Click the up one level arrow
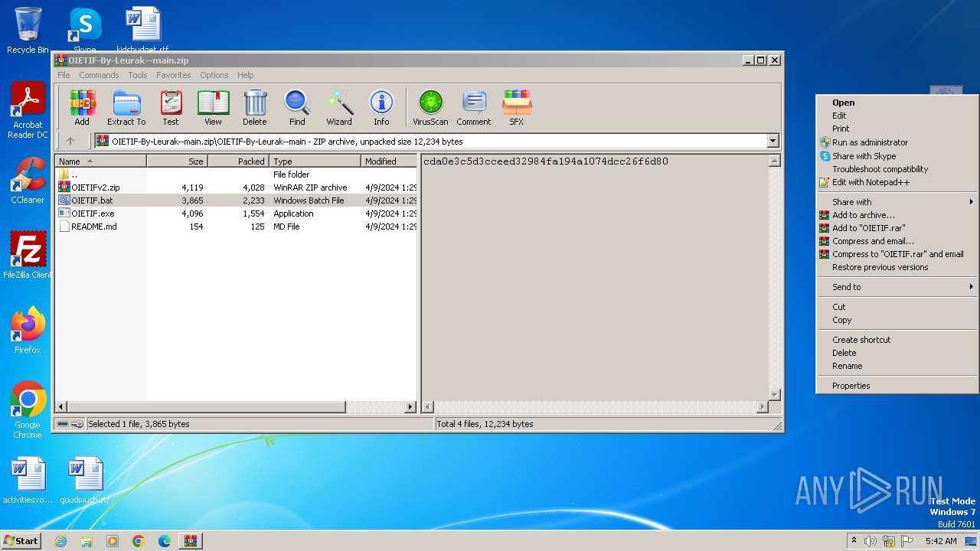This screenshot has height=551, width=980. click(70, 141)
